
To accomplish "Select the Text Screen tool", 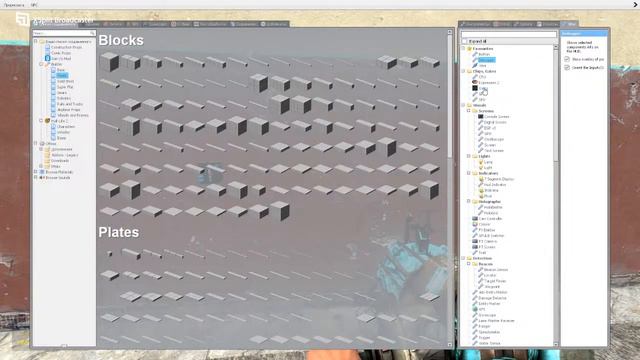I will (x=493, y=151).
